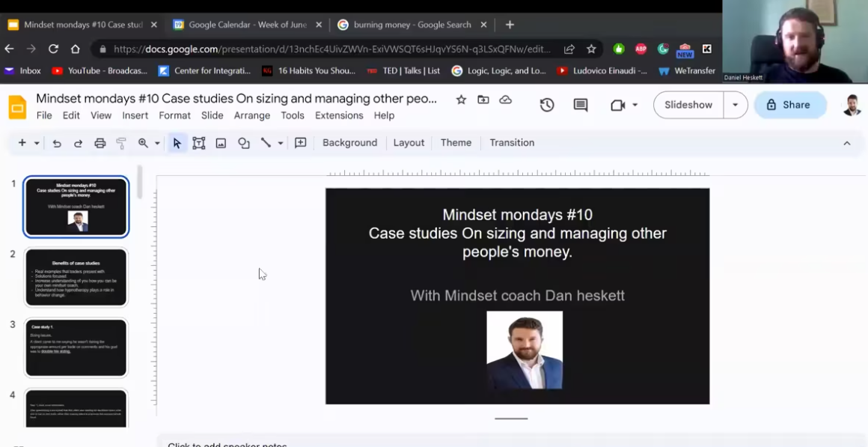
Task: Add a new slide with plus icon
Action: tap(22, 143)
